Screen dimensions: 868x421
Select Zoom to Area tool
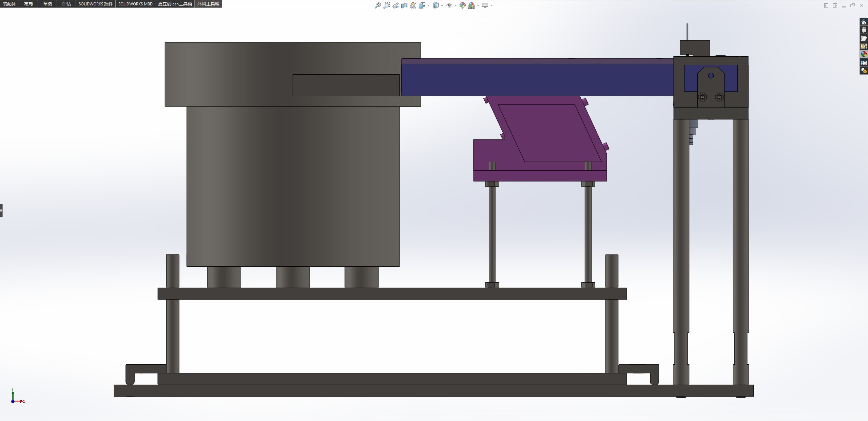pyautogui.click(x=386, y=5)
